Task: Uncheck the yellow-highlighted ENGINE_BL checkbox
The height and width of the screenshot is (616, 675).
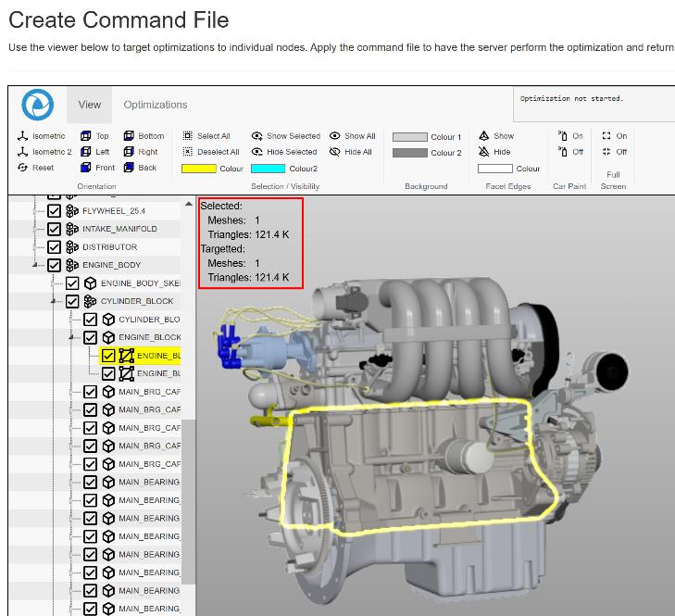Action: (x=108, y=356)
